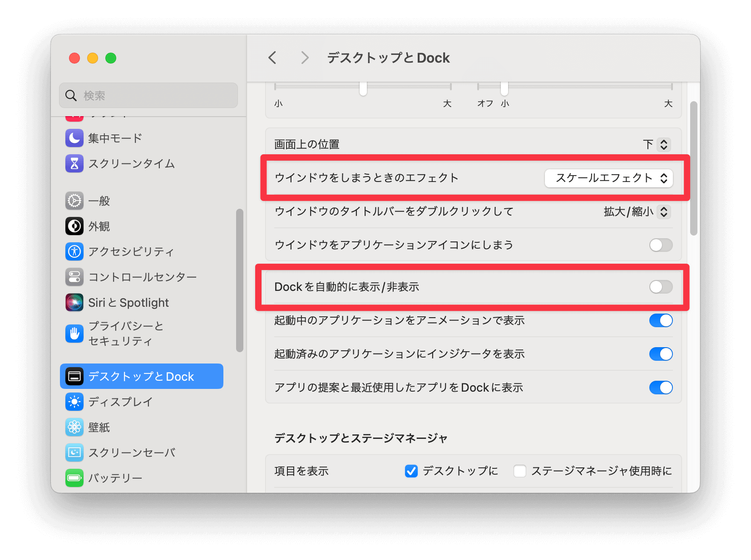Screen dimensions: 751x560
Task: Click the バッテリー battery icon
Action: pyautogui.click(x=74, y=478)
